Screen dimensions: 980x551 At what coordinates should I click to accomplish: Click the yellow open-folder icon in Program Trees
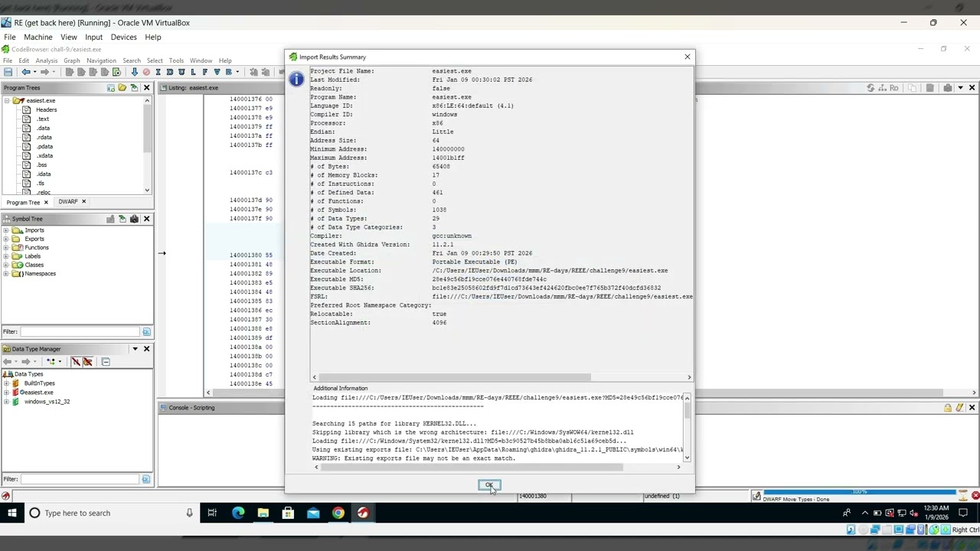(122, 88)
